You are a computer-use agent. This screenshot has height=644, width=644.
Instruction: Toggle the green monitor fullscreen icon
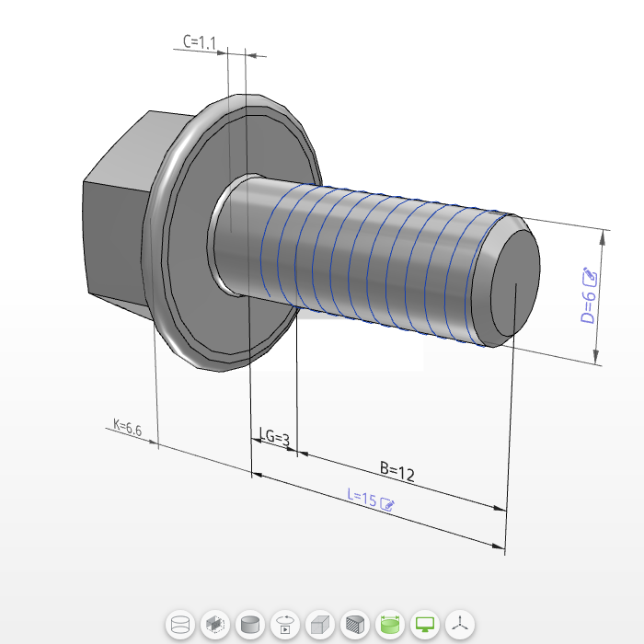point(425,625)
